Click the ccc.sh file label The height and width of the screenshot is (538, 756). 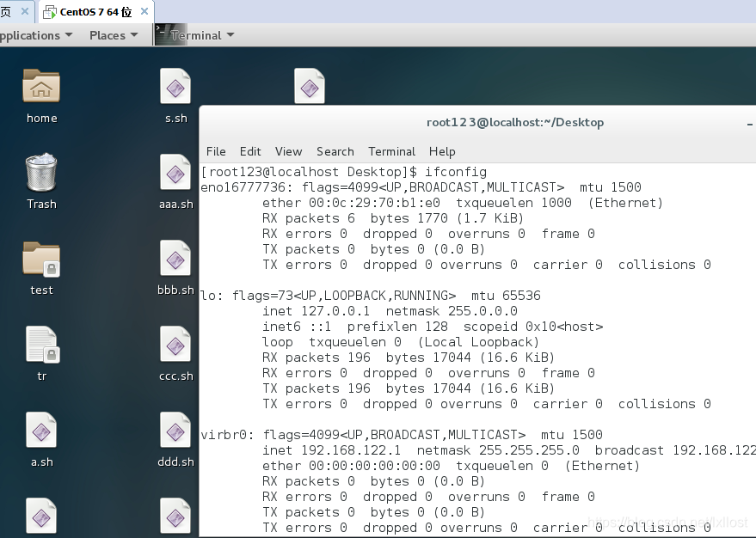(176, 376)
